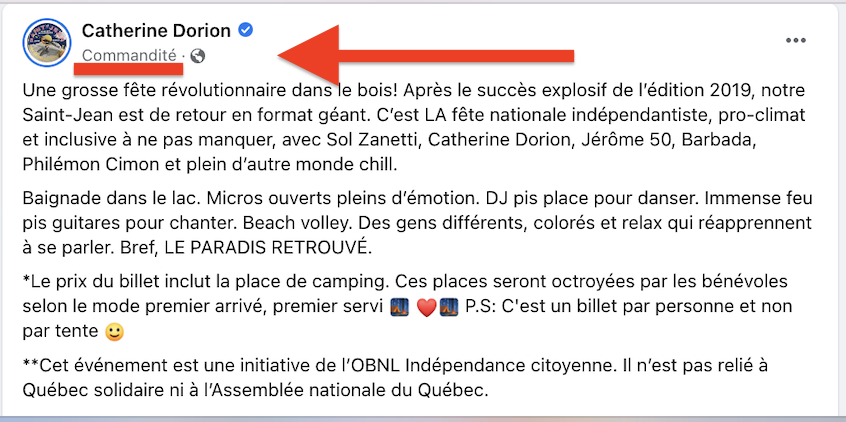Click the "Commandité" sponsored label
The width and height of the screenshot is (846, 422).
[x=129, y=55]
